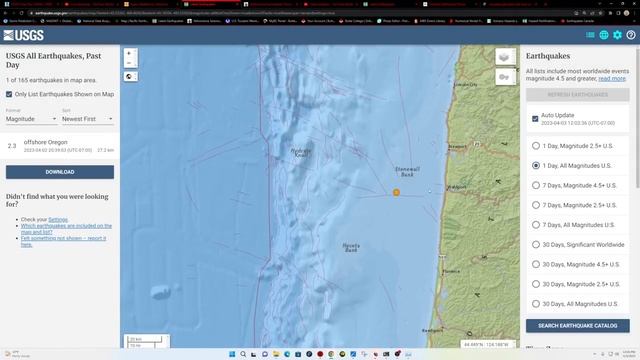Open taskbar Search magnifier
The image size is (640, 360).
[x=243, y=354]
